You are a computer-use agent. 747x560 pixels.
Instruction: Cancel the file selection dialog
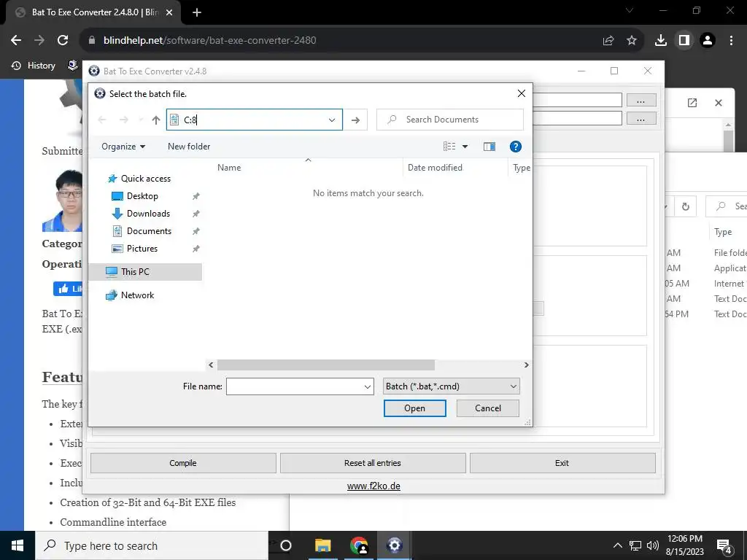[x=488, y=408]
